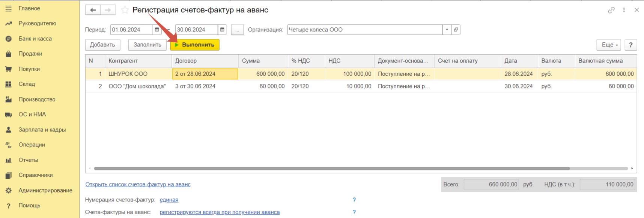Click the Валютная сумма column header

pos(606,61)
